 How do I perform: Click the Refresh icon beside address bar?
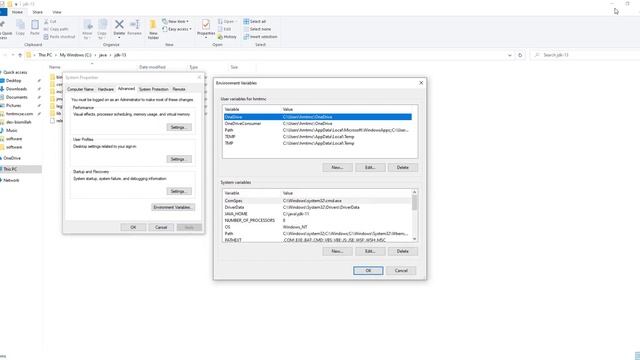[x=520, y=55]
